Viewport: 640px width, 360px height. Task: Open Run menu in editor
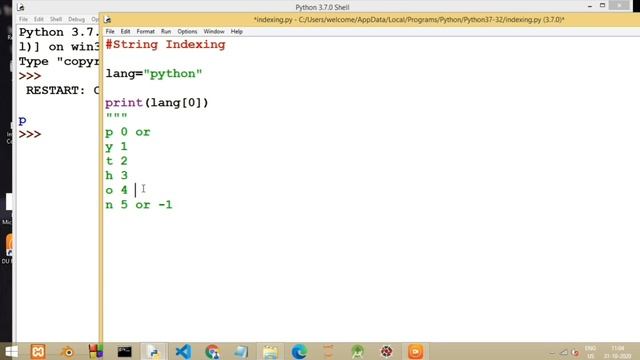click(x=166, y=31)
